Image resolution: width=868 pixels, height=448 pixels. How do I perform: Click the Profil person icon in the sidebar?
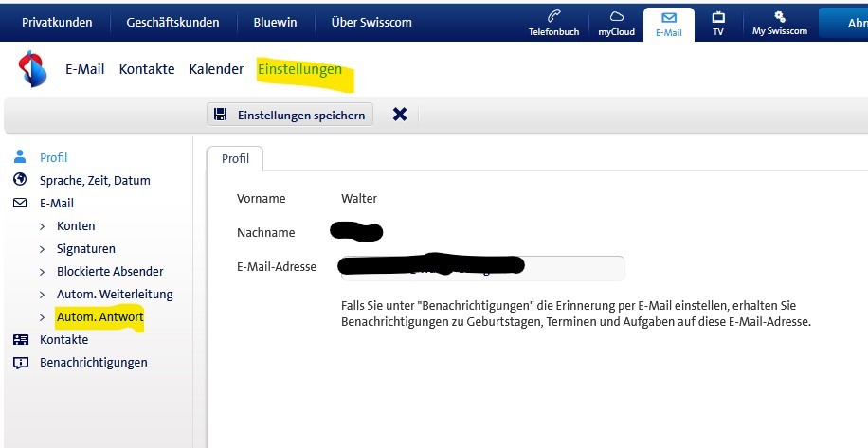(20, 156)
